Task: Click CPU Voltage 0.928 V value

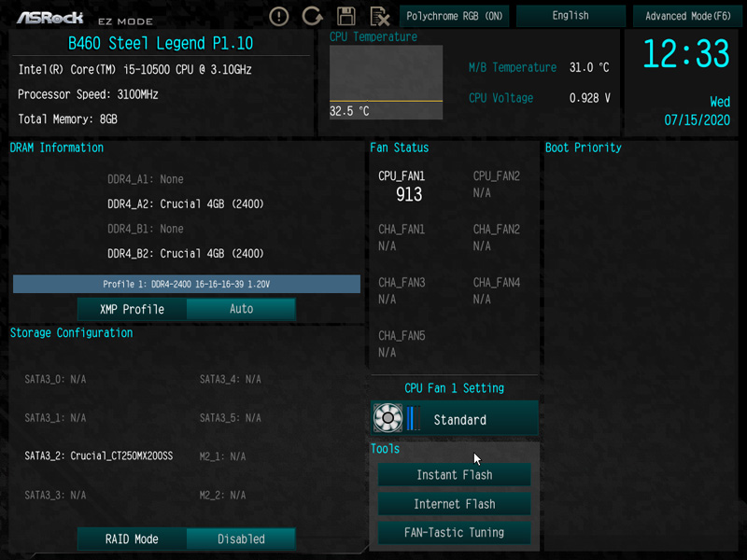Action: coord(590,98)
